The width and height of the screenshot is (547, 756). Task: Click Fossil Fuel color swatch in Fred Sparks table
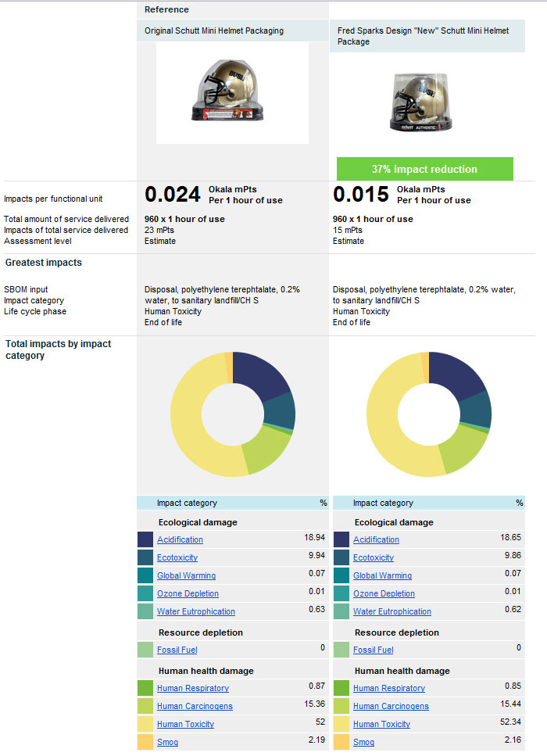[341, 650]
